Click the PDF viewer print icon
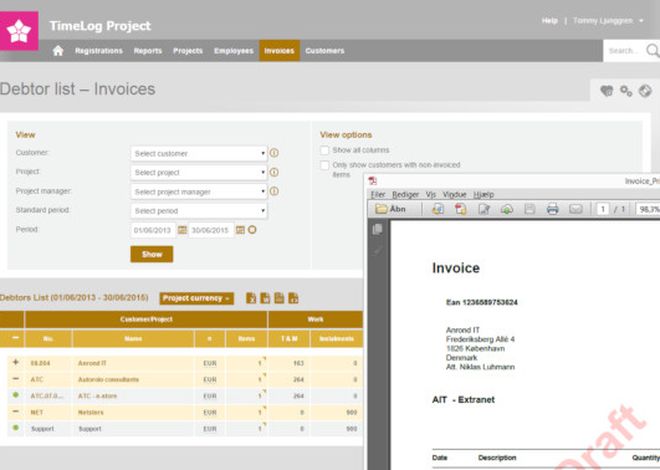 (x=552, y=209)
